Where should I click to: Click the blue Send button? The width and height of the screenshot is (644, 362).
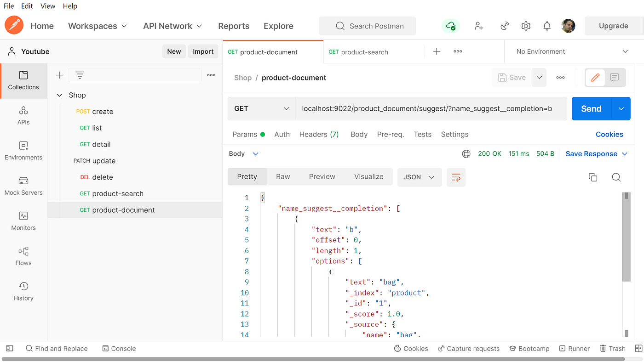click(591, 109)
